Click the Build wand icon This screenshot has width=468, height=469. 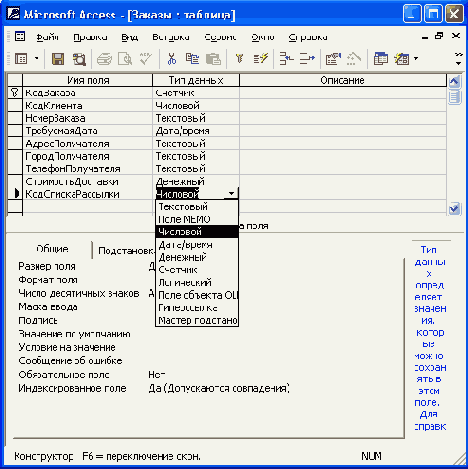tap(354, 59)
